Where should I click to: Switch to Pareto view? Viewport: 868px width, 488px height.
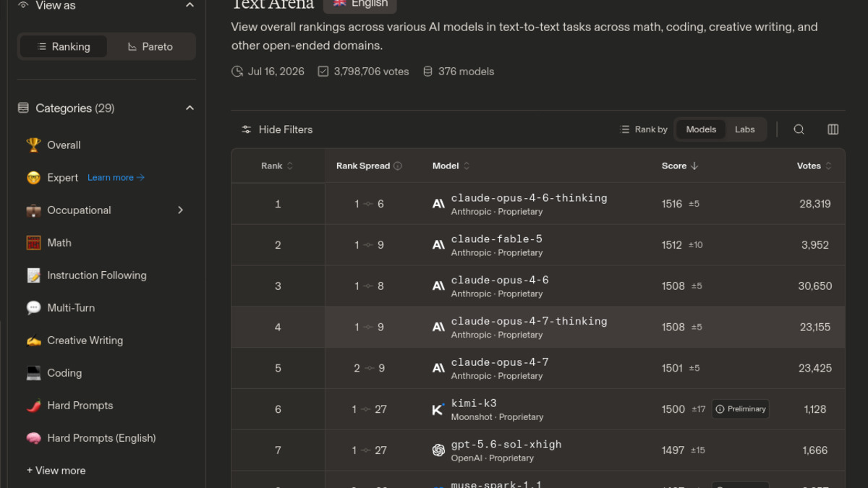150,46
